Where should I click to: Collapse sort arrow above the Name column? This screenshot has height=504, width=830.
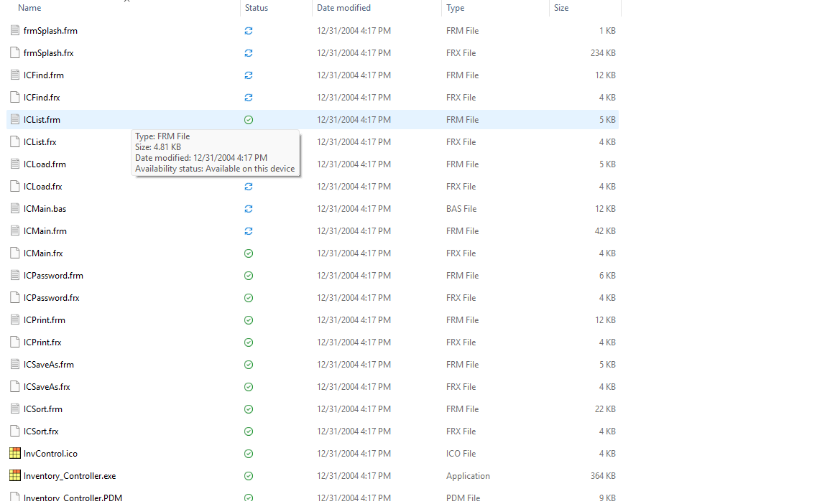127,1
